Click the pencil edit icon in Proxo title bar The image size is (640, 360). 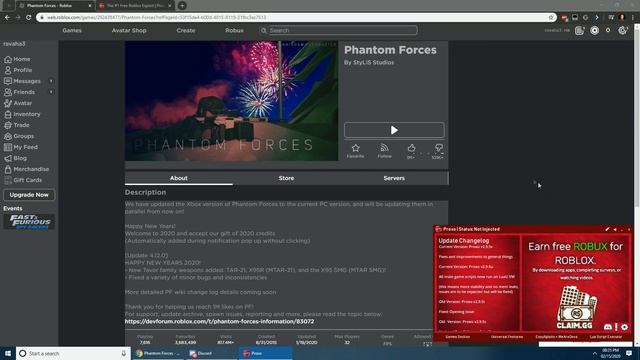[x=607, y=229]
